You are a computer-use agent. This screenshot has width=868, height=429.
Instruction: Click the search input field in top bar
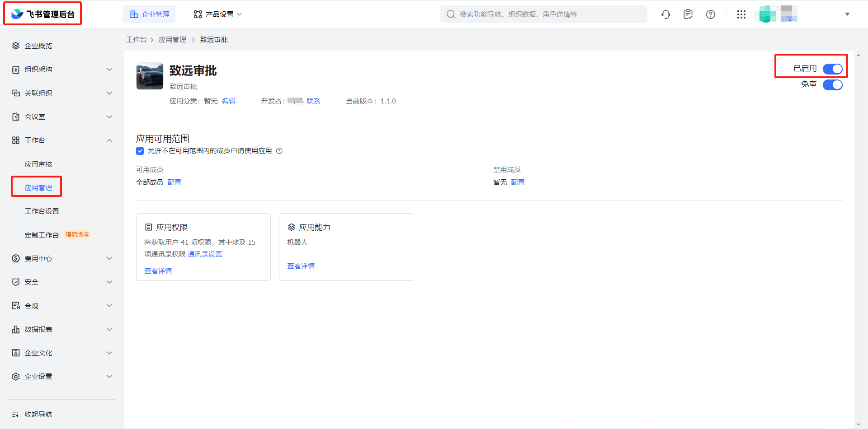(542, 14)
